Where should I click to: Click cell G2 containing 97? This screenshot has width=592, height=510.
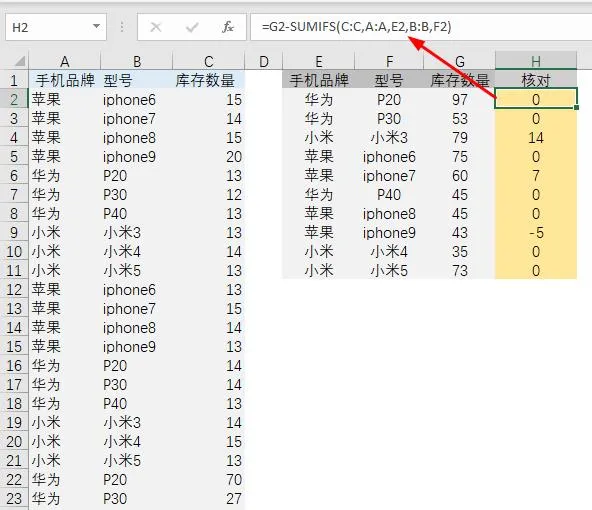pos(459,100)
